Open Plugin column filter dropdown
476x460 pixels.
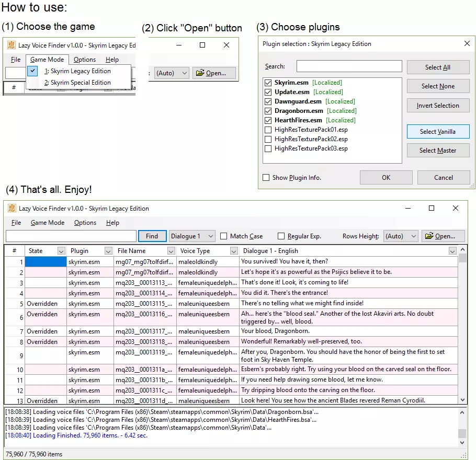[x=108, y=251]
